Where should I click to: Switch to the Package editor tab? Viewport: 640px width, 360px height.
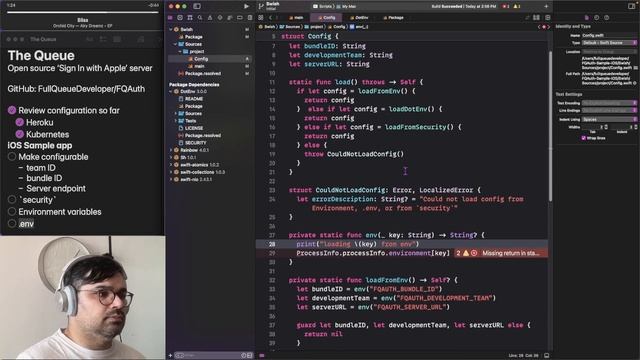tap(393, 18)
